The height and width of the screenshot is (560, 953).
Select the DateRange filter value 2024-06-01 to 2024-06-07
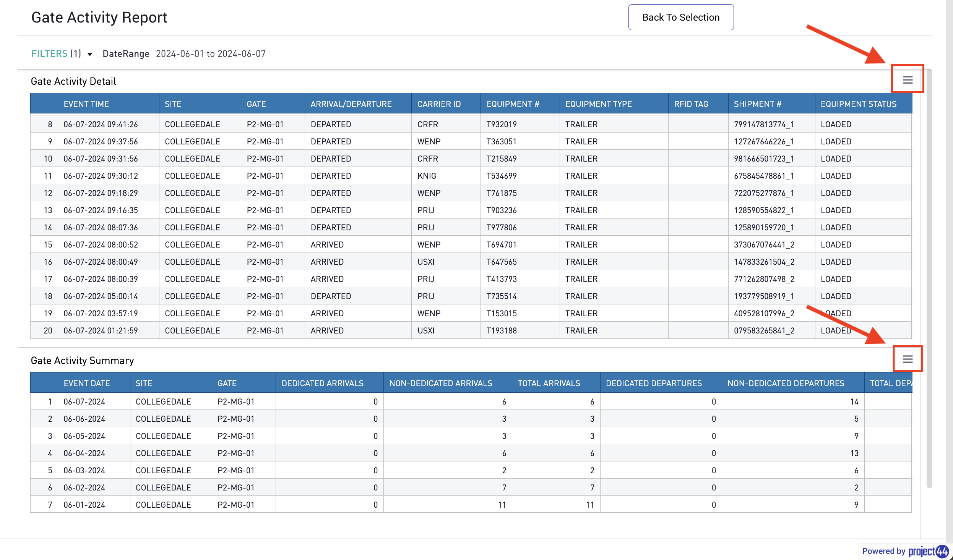(x=211, y=54)
